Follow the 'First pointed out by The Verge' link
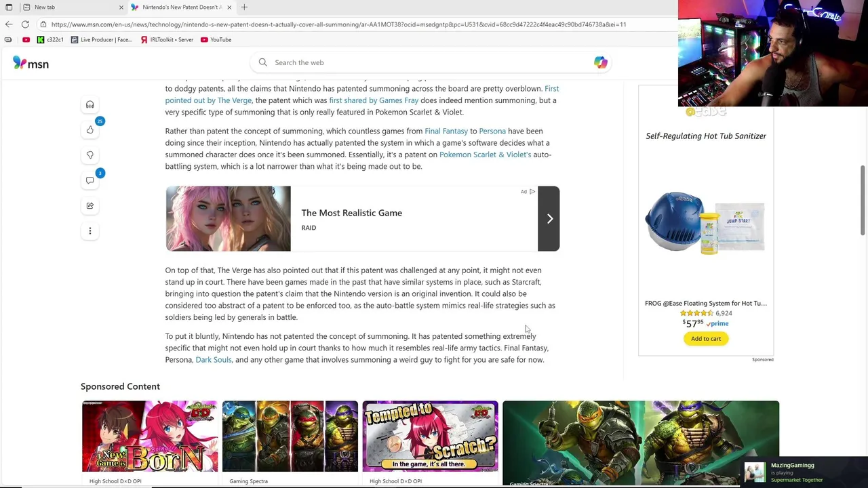868x488 pixels. (209, 100)
